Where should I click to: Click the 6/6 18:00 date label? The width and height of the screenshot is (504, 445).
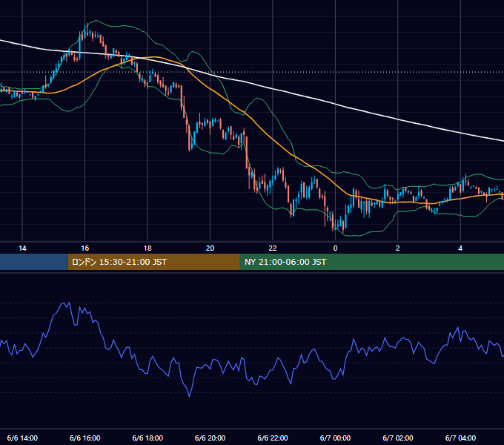[x=147, y=438]
